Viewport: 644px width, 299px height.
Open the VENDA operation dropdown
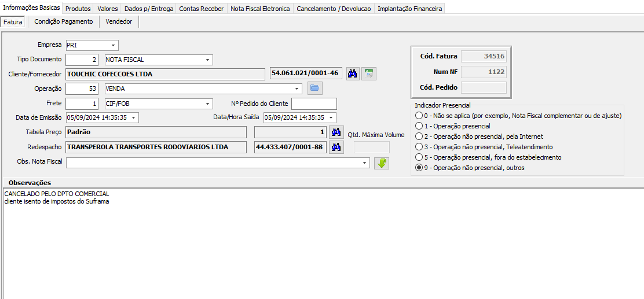point(297,88)
